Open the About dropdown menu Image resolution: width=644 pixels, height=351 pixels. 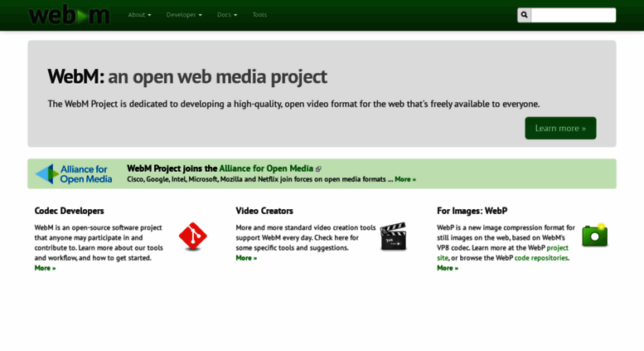pyautogui.click(x=139, y=15)
